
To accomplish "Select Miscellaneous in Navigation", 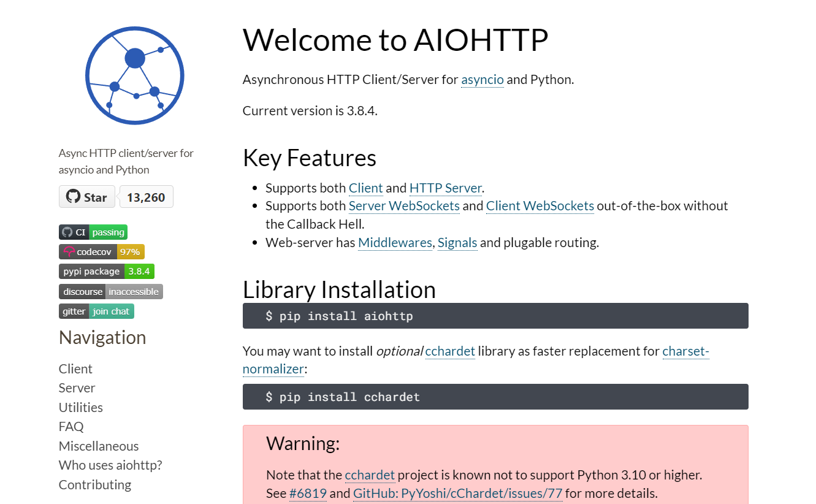I will (x=99, y=446).
